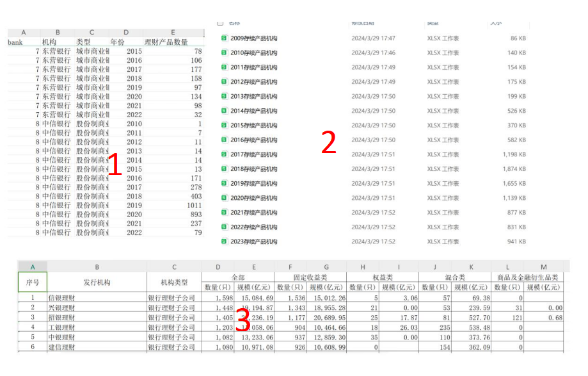This screenshot has height=376, width=588.
Task: Click column H header in the 发行机构 sheet
Action: [x=363, y=267]
